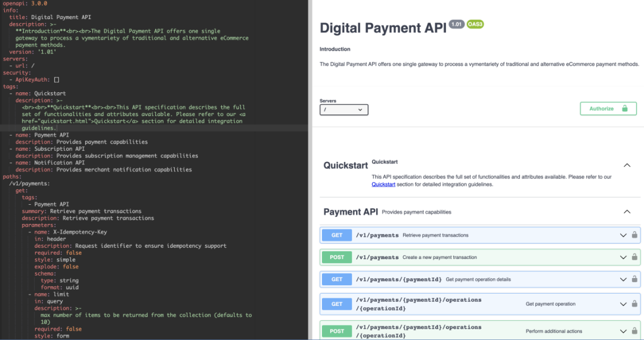Click the 'openapi: 3.0.0' line in editor
644x340 pixels.
(x=25, y=4)
